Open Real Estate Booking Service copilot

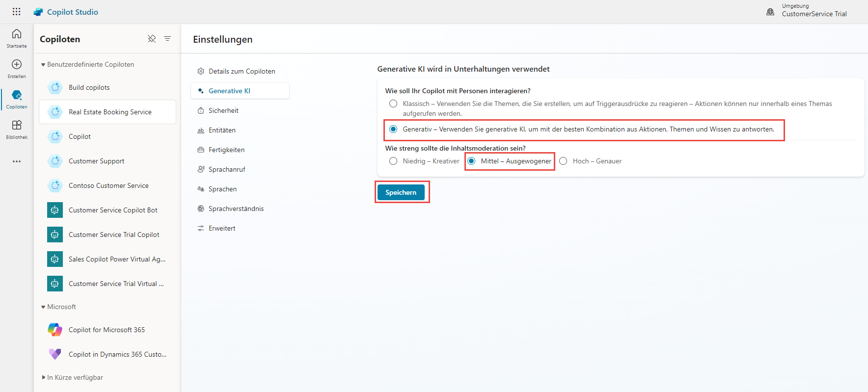[x=108, y=112]
